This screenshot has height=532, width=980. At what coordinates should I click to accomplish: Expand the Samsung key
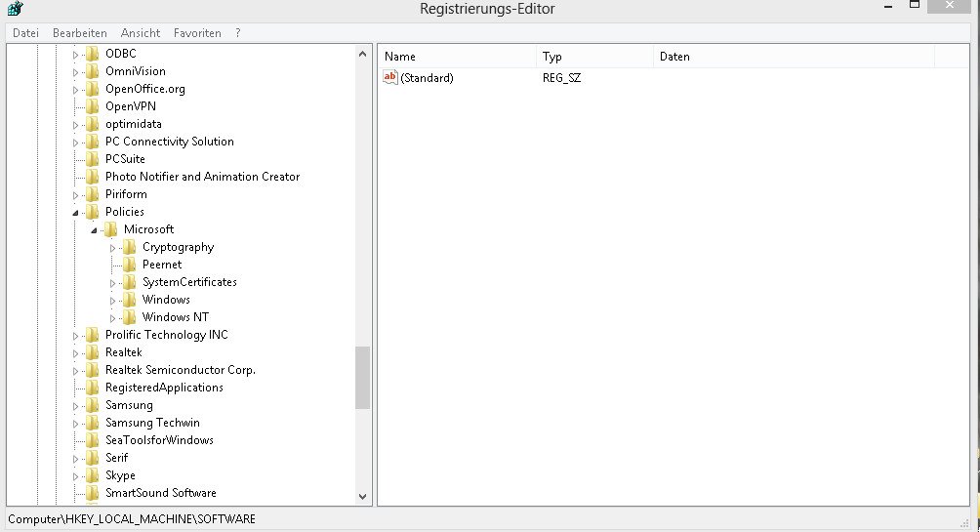(75, 406)
